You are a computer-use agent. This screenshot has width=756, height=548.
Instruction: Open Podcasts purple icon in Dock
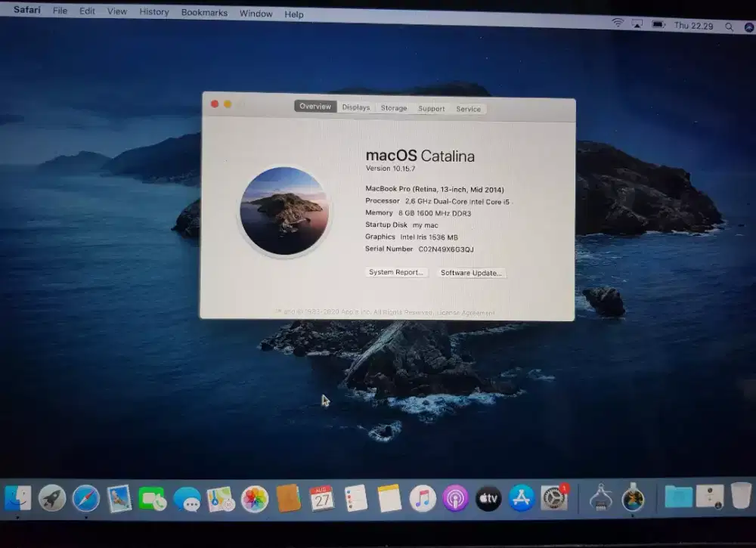pyautogui.click(x=455, y=499)
